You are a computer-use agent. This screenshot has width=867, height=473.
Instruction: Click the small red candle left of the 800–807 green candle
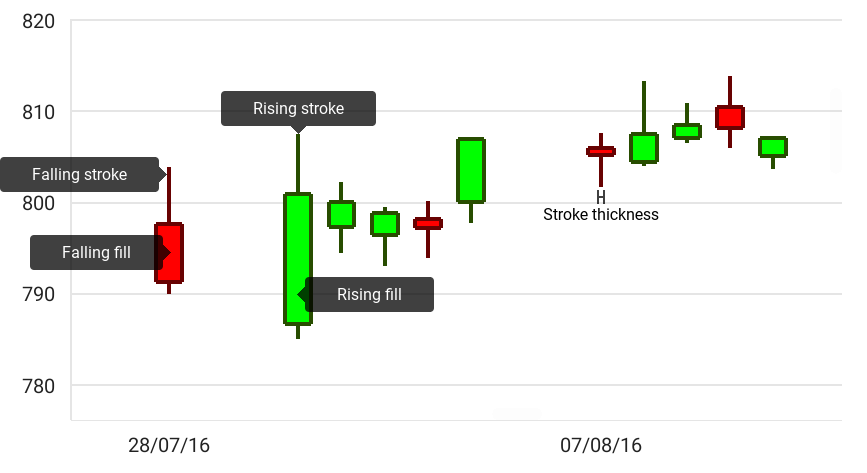(x=428, y=223)
